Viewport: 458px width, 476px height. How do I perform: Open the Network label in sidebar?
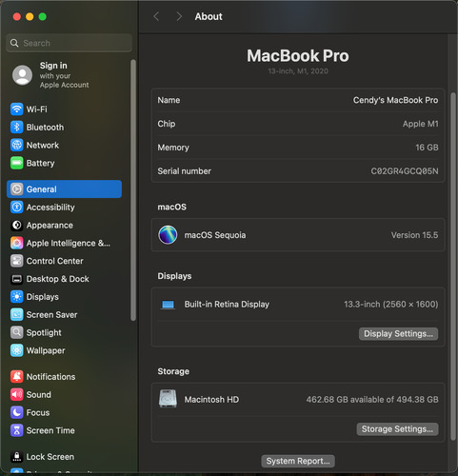[x=43, y=145]
